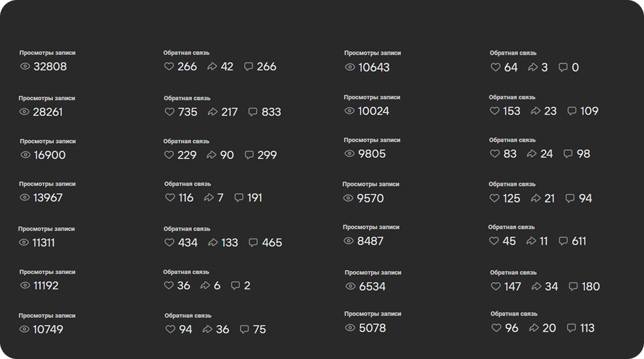The image size is (644, 359).
Task: Share the post with 42 shares
Action: pos(212,67)
